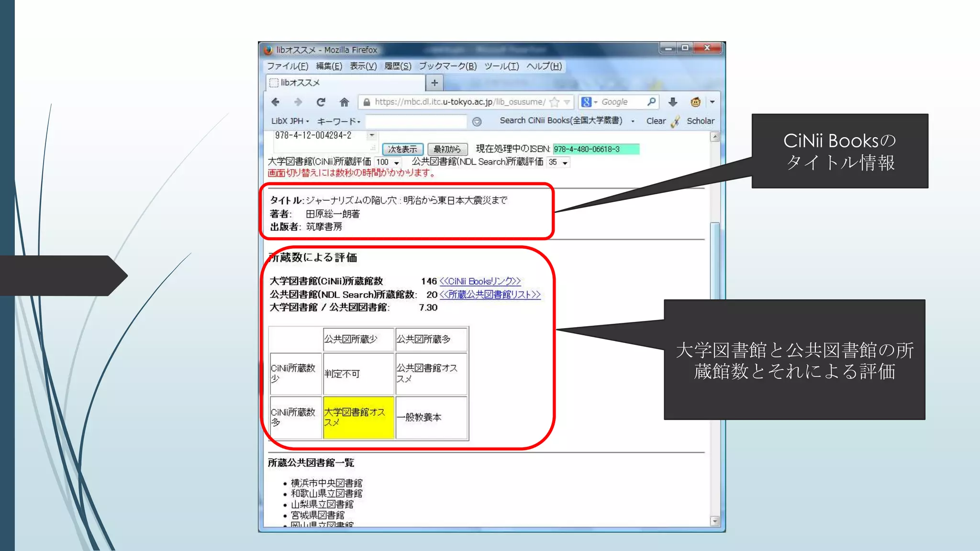Screen dimensions: 980x551
Task: Click the small arrow in ISBN list box
Action: [372, 135]
